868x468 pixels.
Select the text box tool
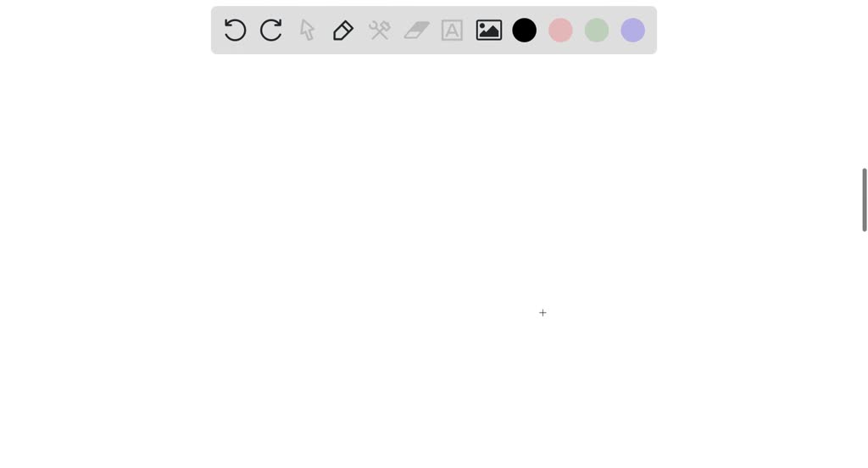coord(453,30)
